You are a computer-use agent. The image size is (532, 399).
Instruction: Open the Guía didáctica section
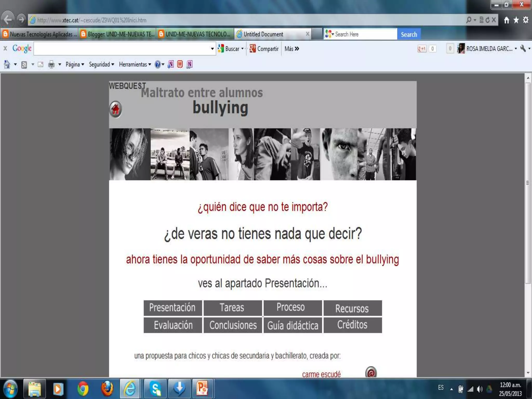[x=293, y=325]
